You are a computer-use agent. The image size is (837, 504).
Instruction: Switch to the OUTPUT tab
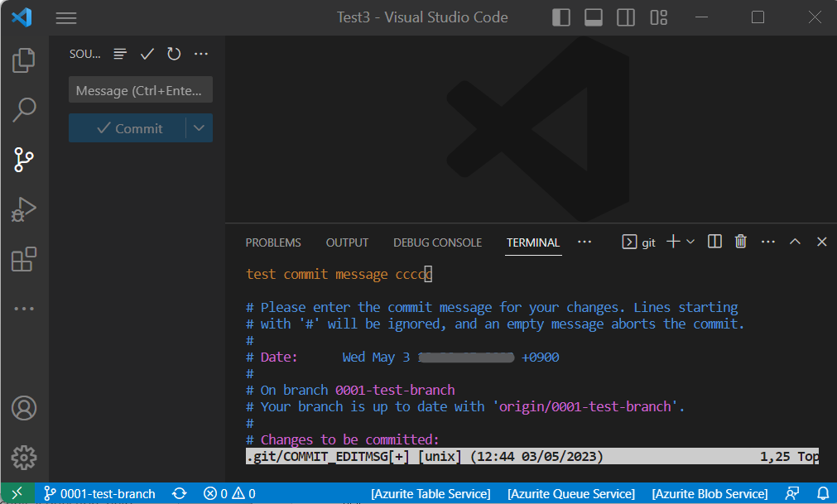(348, 242)
